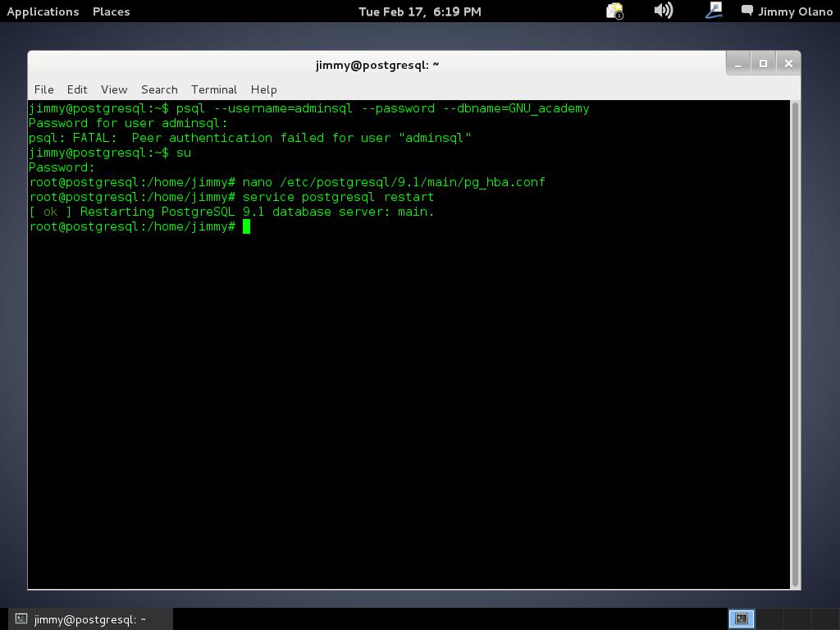Close the jimmy@postgresql terminal window

(x=788, y=63)
